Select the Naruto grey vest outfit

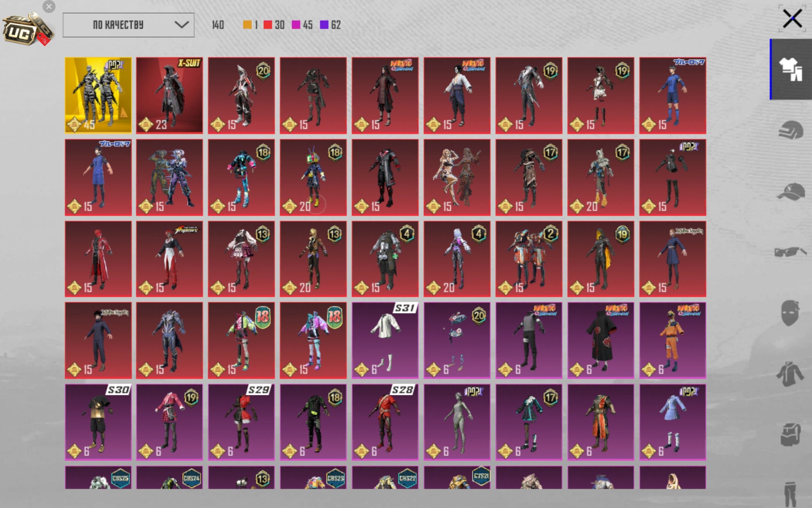click(x=529, y=341)
